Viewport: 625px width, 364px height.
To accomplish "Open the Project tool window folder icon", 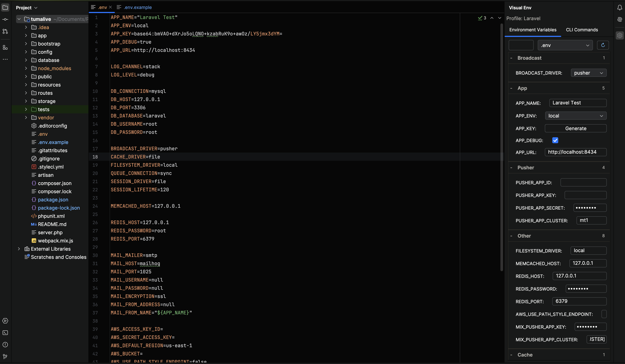I will pos(5,7).
